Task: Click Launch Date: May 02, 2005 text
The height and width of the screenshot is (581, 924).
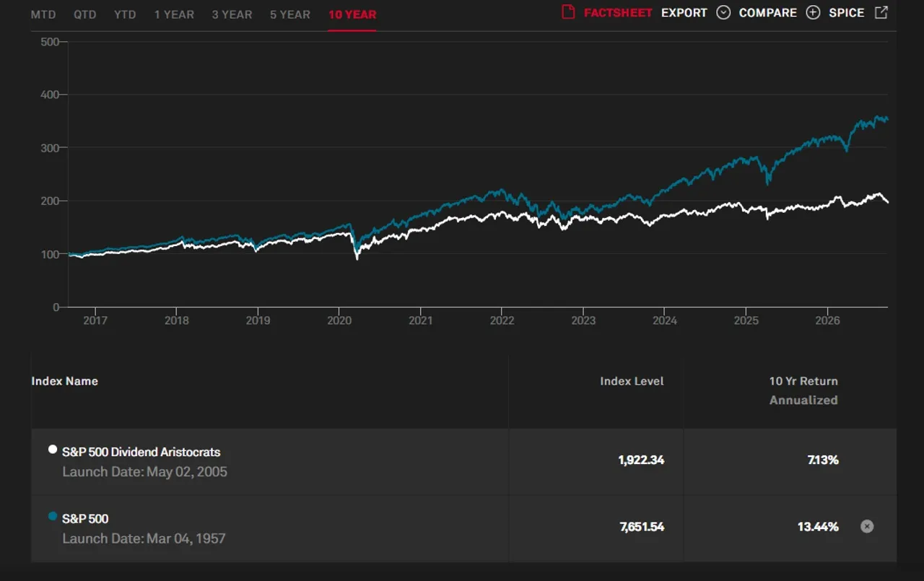Action: [144, 472]
